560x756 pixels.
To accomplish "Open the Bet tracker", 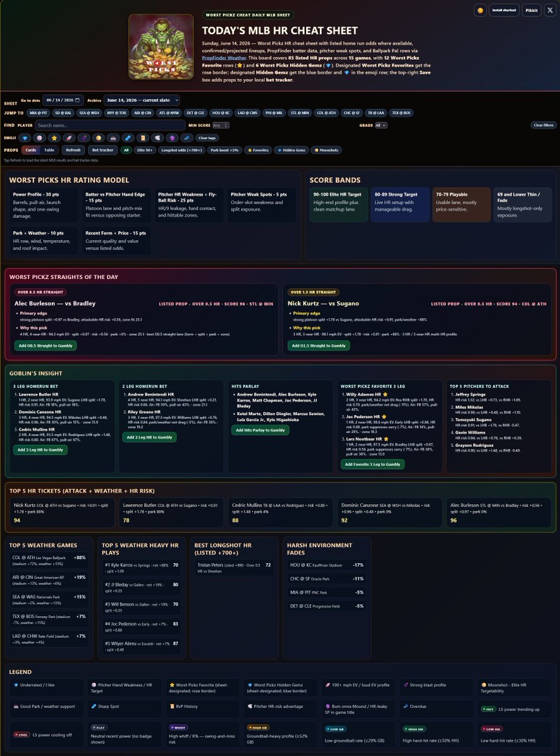I will coord(103,150).
